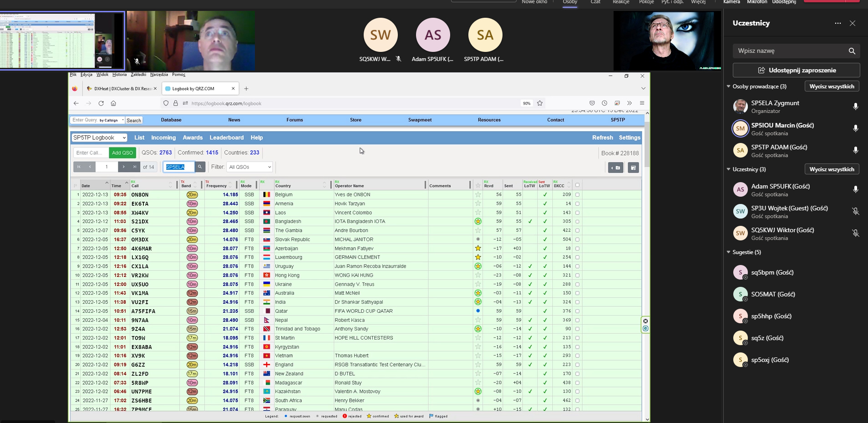Screen dimensions: 868x423
Task: Click the SP5ELA logbook search field
Action: coord(179,167)
